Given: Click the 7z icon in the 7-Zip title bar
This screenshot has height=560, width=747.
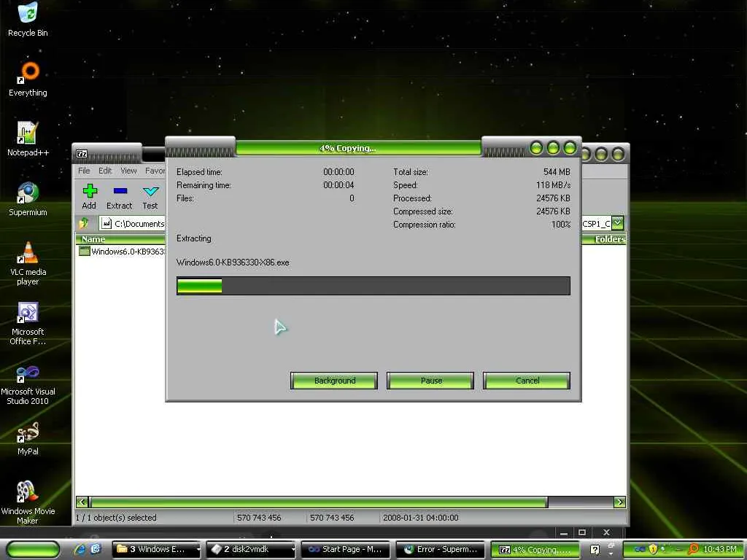Looking at the screenshot, I should [x=82, y=154].
